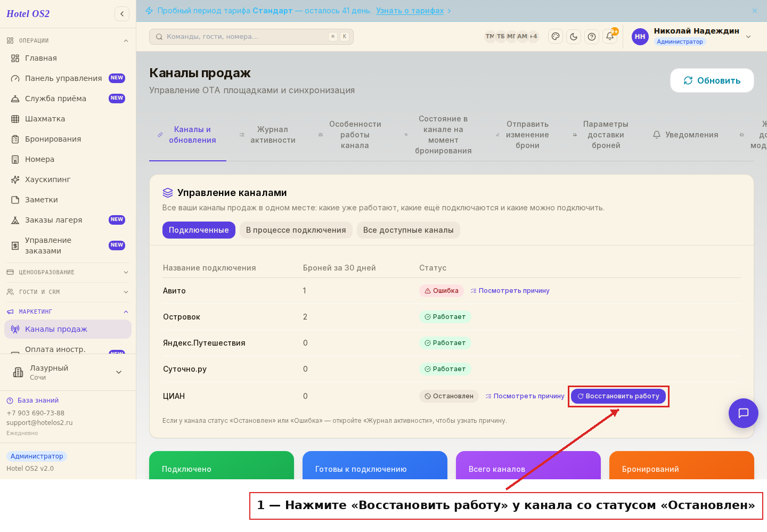
Task: Click Посмотреть причину for Авито
Action: (x=510, y=291)
